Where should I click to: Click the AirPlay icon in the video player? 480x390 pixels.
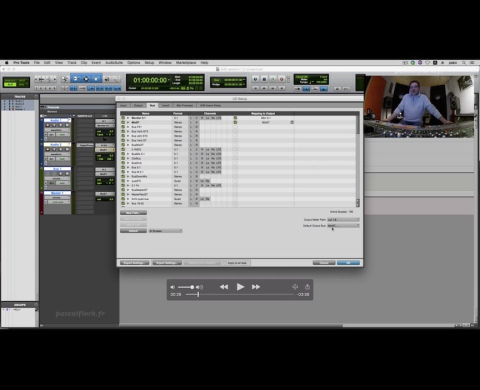[x=295, y=287]
